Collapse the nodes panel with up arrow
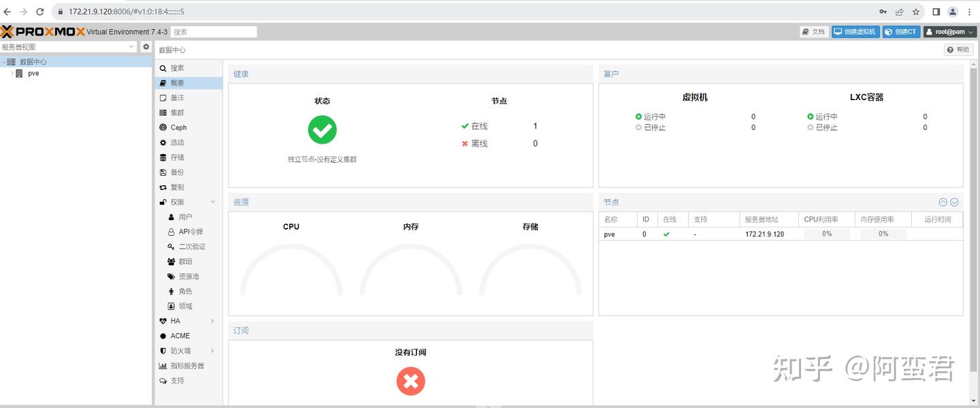980x408 pixels. 943,202
